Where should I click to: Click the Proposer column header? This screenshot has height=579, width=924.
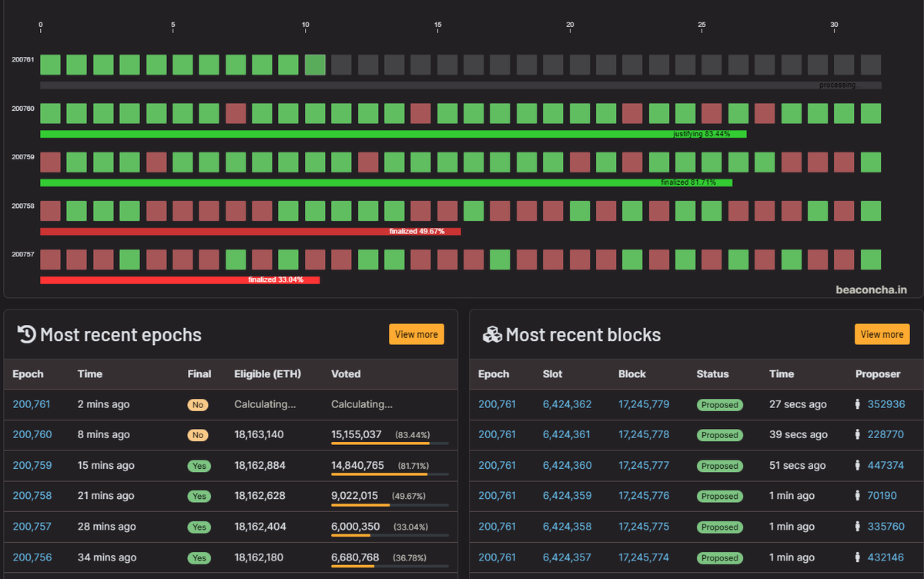(878, 374)
